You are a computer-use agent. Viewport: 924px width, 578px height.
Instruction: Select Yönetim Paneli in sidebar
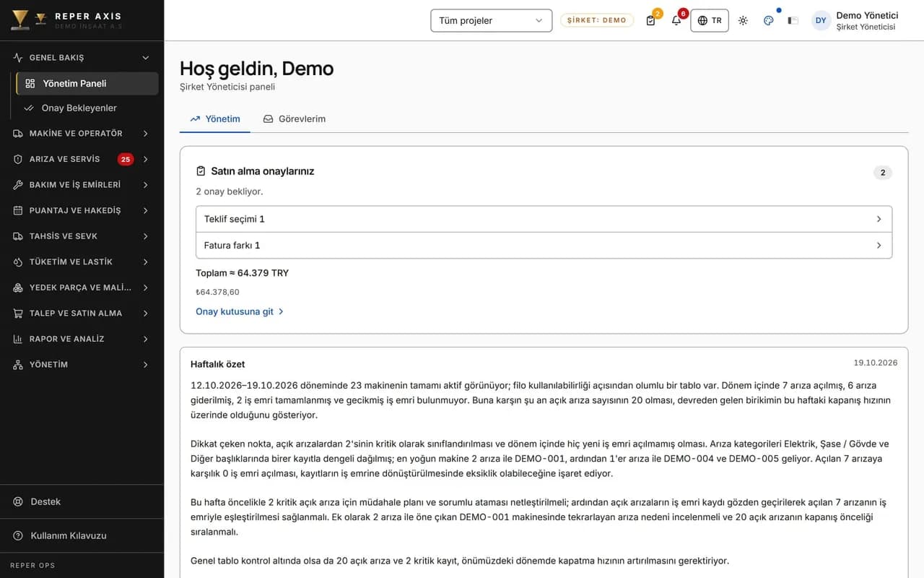(87, 84)
